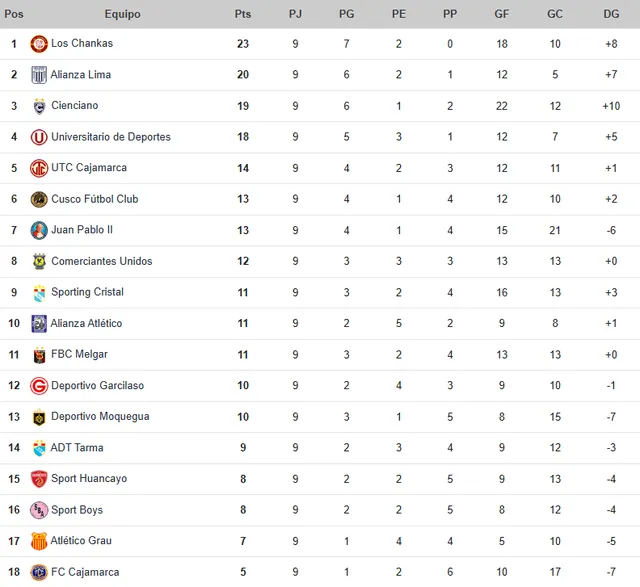The image size is (640, 587).
Task: Click the Universitario de Deportes crest
Action: point(39,137)
